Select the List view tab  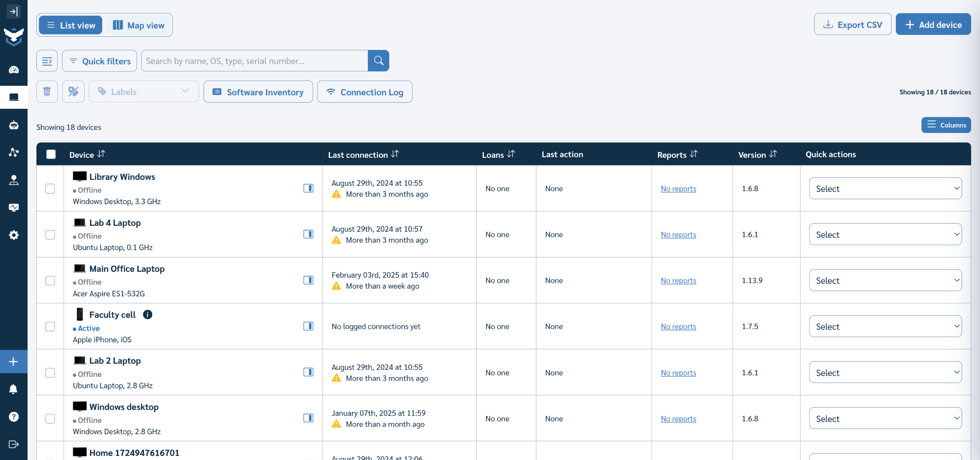tap(71, 25)
